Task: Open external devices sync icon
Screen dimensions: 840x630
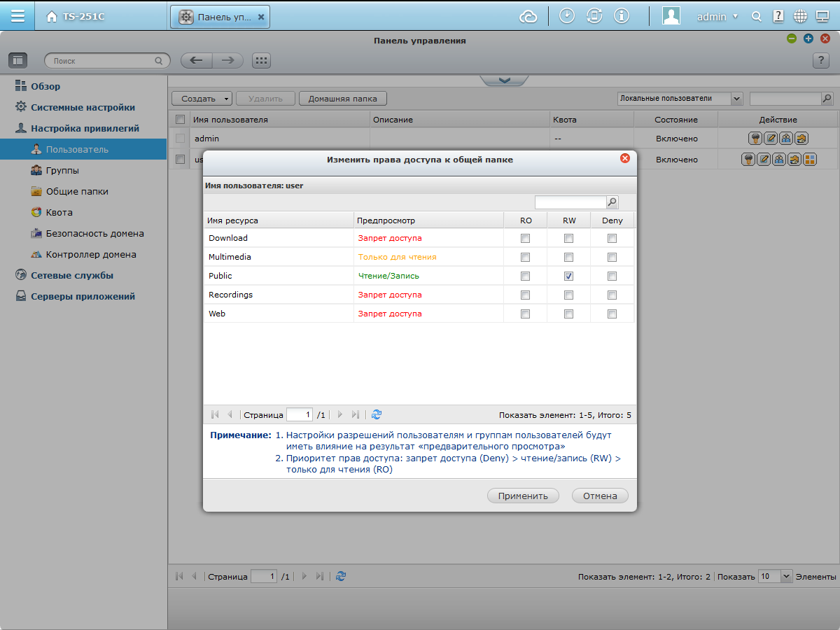Action: pyautogui.click(x=594, y=16)
